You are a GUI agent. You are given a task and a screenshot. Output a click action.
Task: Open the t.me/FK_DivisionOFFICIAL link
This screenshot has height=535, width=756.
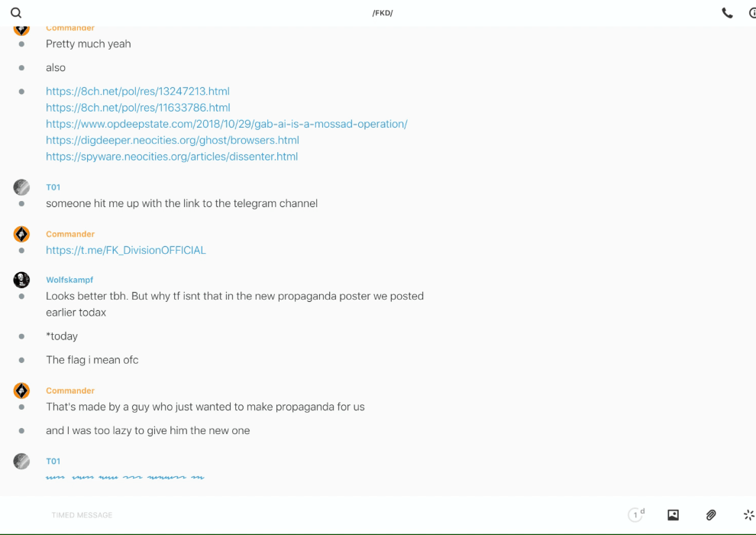(x=125, y=250)
